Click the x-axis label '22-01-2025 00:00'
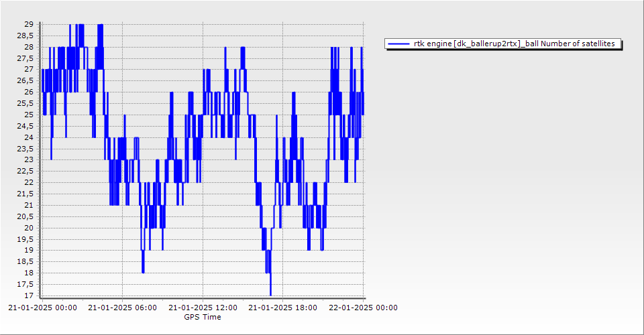 click(x=363, y=308)
